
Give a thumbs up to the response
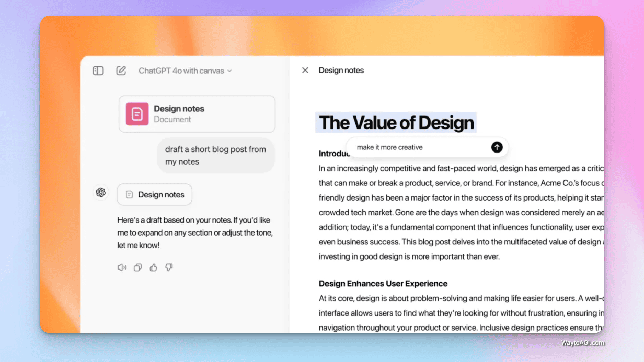(153, 267)
